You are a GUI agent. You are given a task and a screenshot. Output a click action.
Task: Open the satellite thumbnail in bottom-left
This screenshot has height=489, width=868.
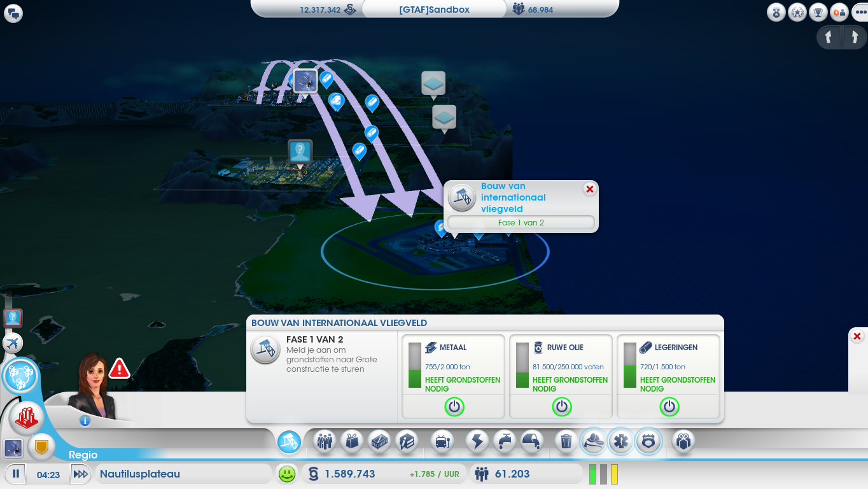coord(13,448)
